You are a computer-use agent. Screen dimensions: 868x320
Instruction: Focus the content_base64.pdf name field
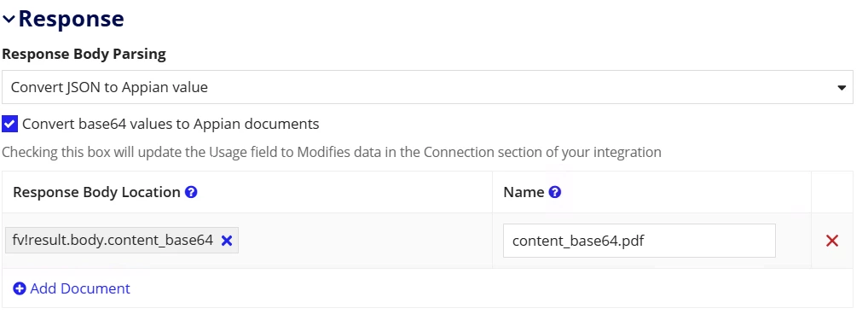click(639, 241)
